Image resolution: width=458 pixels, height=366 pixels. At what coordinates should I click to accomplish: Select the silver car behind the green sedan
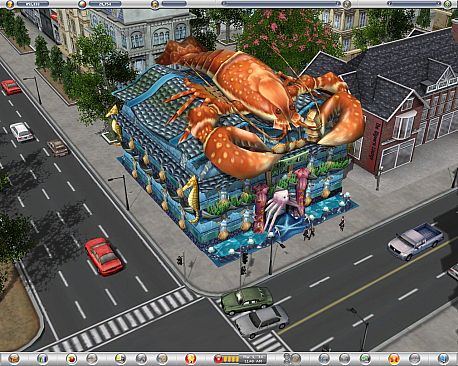pos(261,321)
